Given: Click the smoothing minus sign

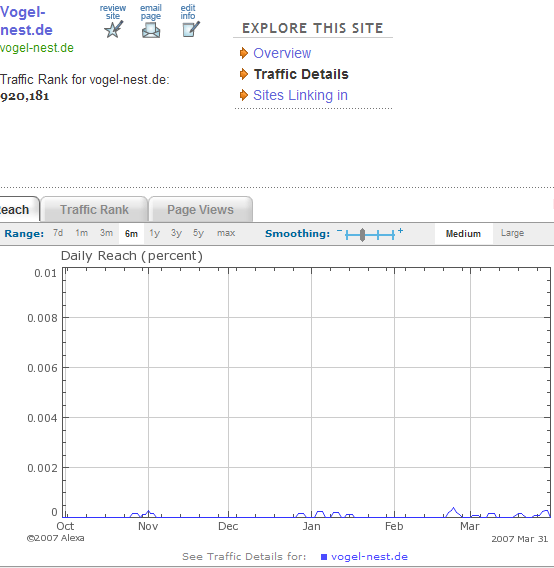Looking at the screenshot, I should (340, 230).
